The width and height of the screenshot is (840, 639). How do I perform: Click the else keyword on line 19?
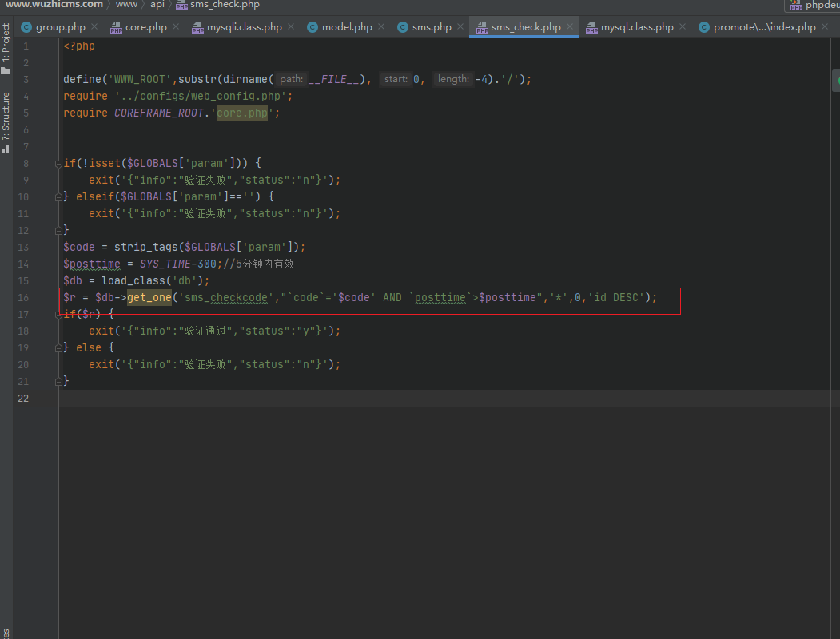89,348
